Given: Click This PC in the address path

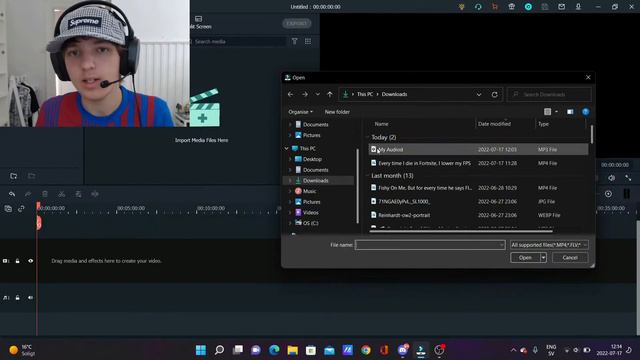Looking at the screenshot, I should click(365, 94).
